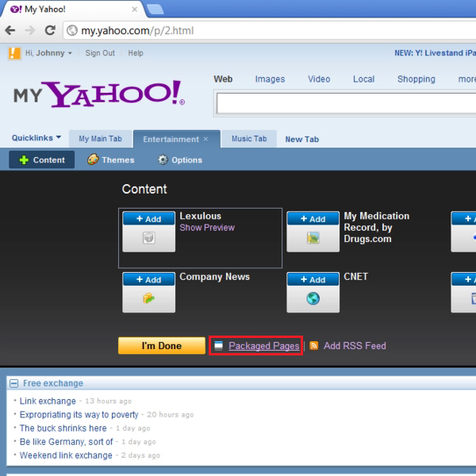Click the Options gear icon
Image resolution: width=476 pixels, height=476 pixels.
[x=163, y=159]
